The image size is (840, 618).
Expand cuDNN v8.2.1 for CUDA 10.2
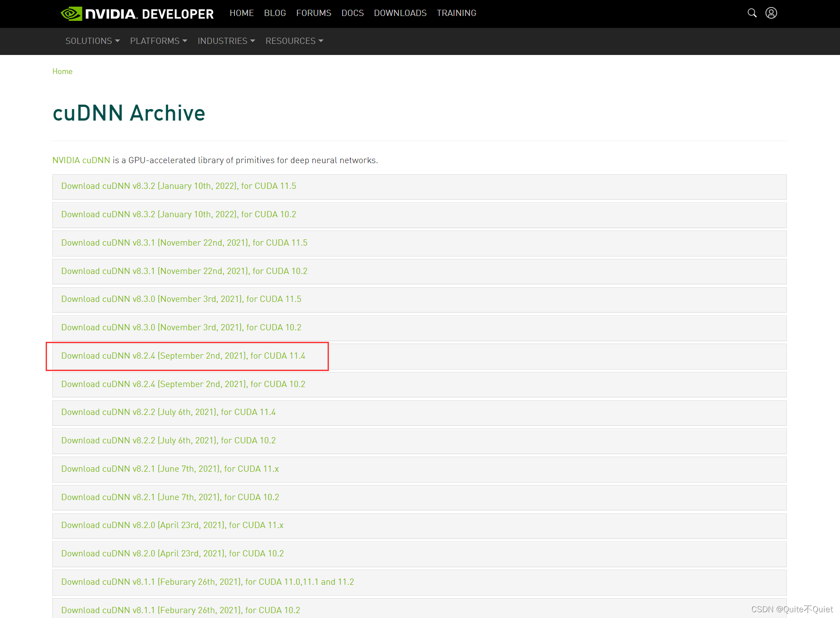tap(419, 498)
